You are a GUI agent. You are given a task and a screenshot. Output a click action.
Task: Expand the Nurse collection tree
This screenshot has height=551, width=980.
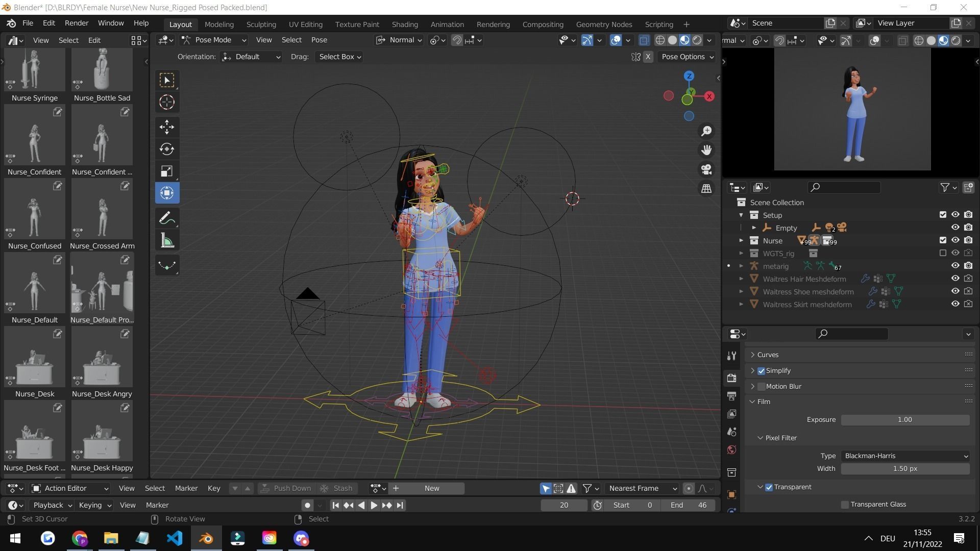click(741, 240)
